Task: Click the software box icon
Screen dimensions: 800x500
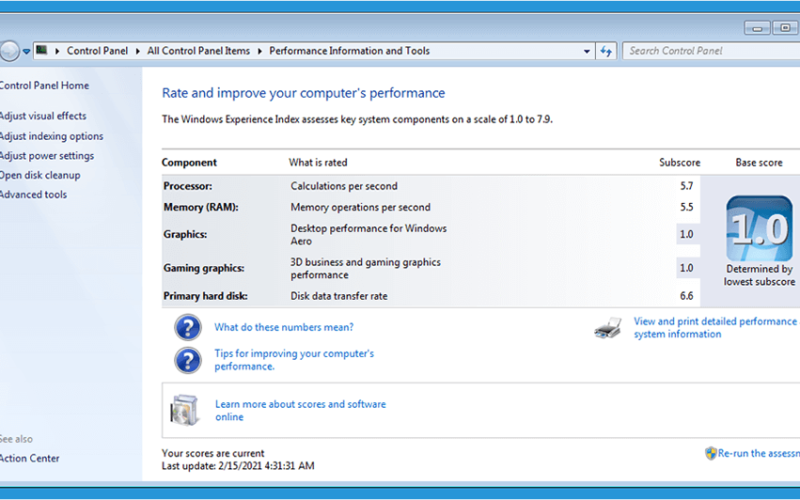Action: point(185,410)
